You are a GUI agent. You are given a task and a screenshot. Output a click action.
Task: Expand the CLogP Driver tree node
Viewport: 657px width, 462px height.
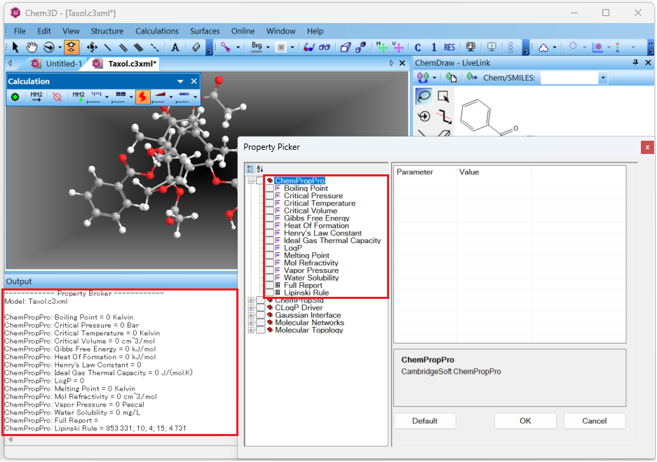pyautogui.click(x=250, y=307)
